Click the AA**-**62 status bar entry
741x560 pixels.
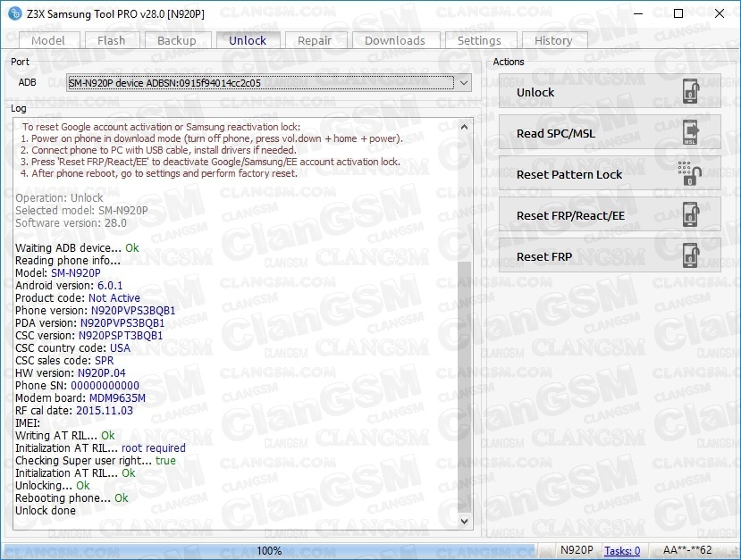[687, 550]
